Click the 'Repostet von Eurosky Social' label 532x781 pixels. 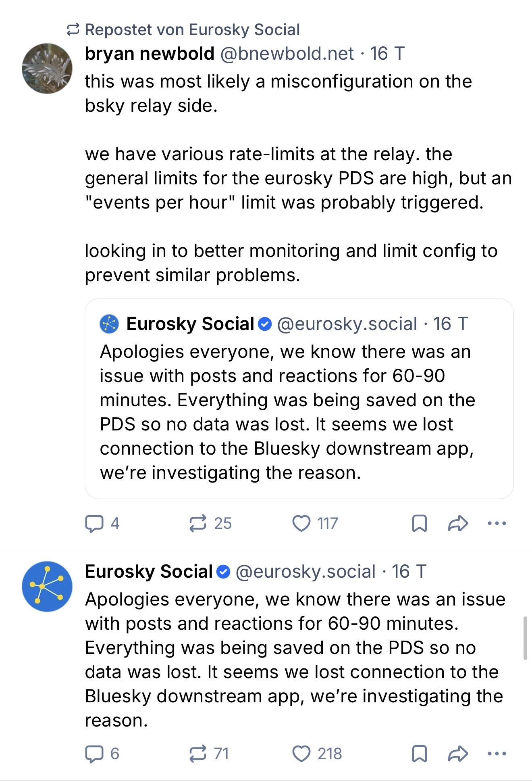click(192, 30)
